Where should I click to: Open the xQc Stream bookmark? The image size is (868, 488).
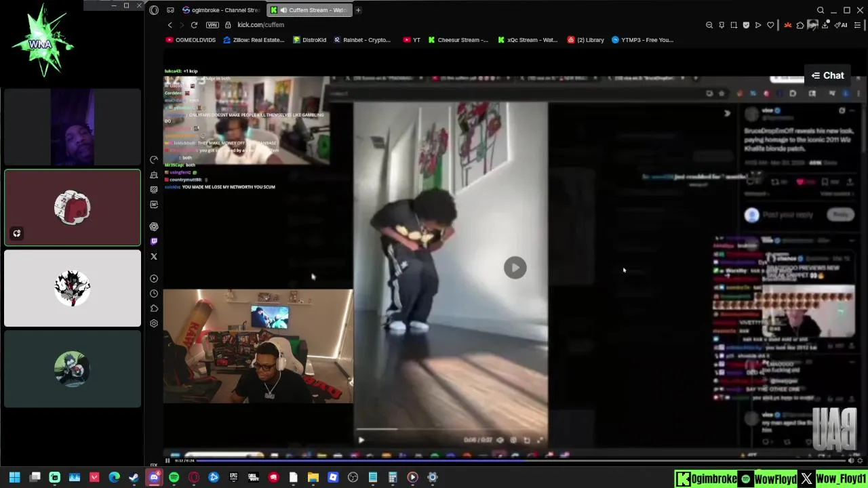(x=528, y=40)
